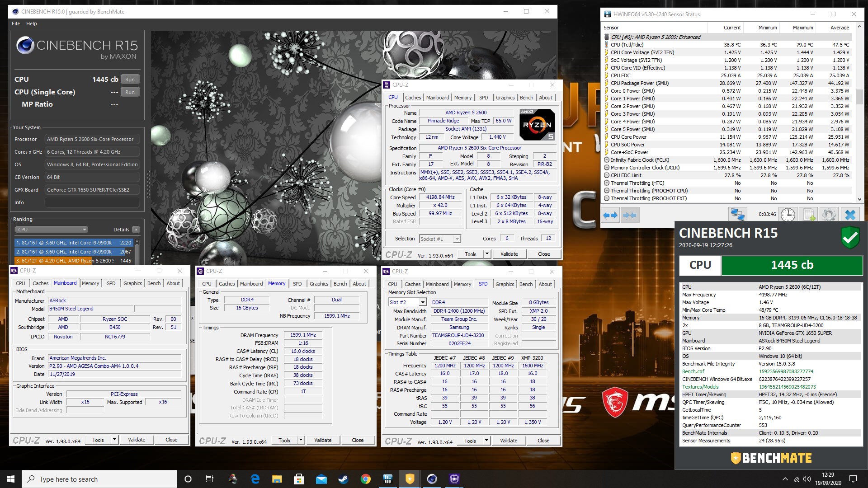Screen dimensions: 868x488
Task: Open Microsoft Edge from the taskbar
Action: (255, 479)
